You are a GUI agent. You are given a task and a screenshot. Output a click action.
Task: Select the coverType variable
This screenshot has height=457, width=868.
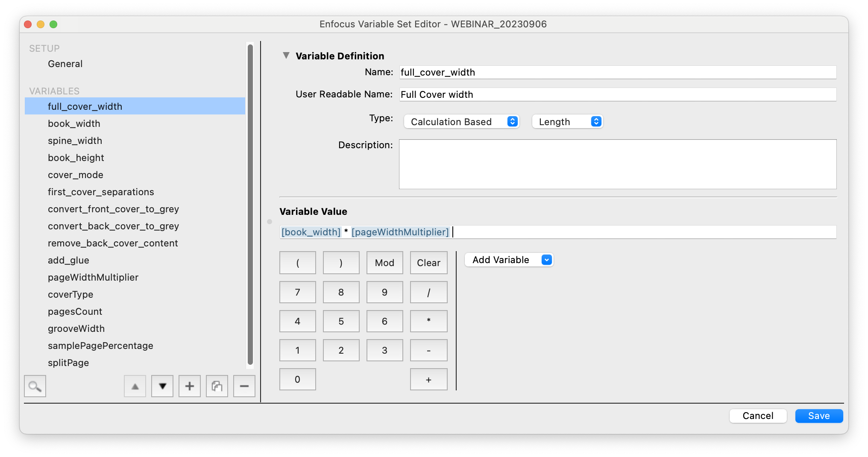tap(135, 294)
